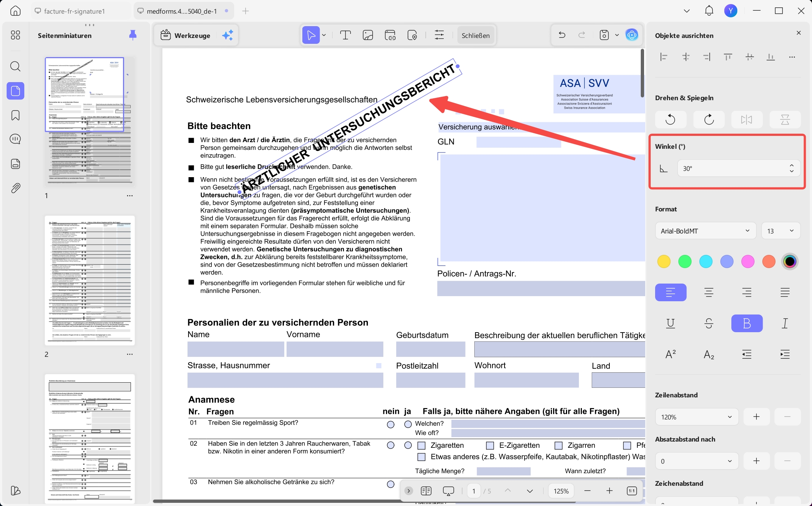812x506 pixels.
Task: Open the Werkzeuge menu
Action: (x=186, y=35)
